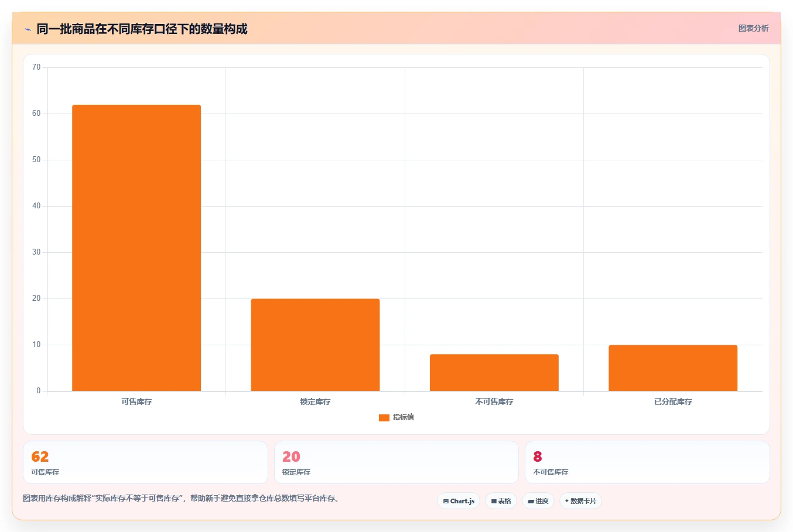Click the 不可售库存 caption under 8
793x532 pixels.
point(551,472)
